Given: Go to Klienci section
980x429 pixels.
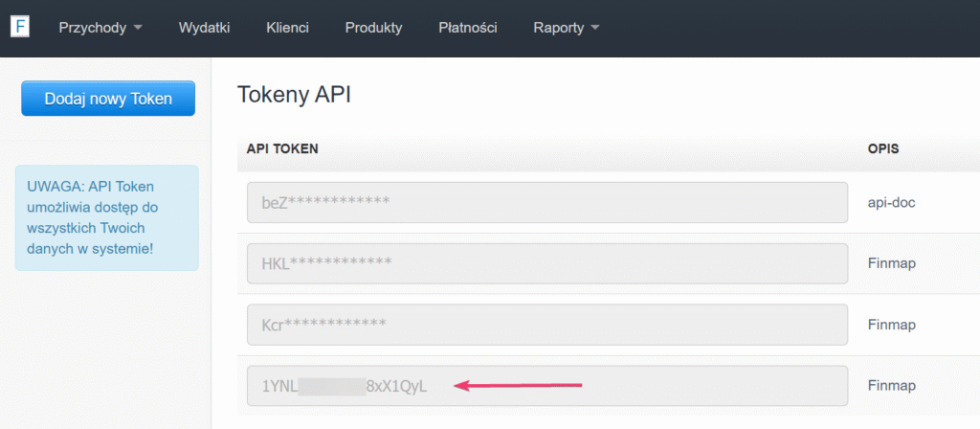Looking at the screenshot, I should pyautogui.click(x=287, y=28).
